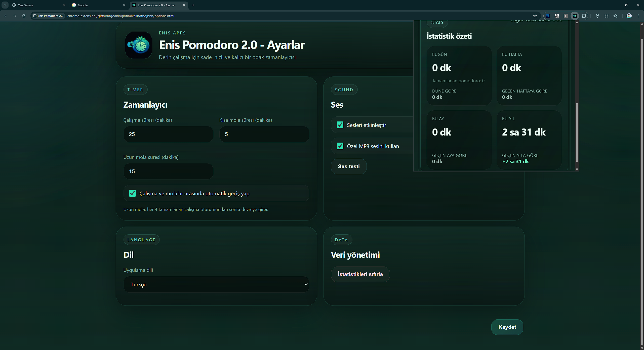Toggle otomatik geçiş yap checkbox
Viewport: 644px width, 350px height.
click(132, 193)
